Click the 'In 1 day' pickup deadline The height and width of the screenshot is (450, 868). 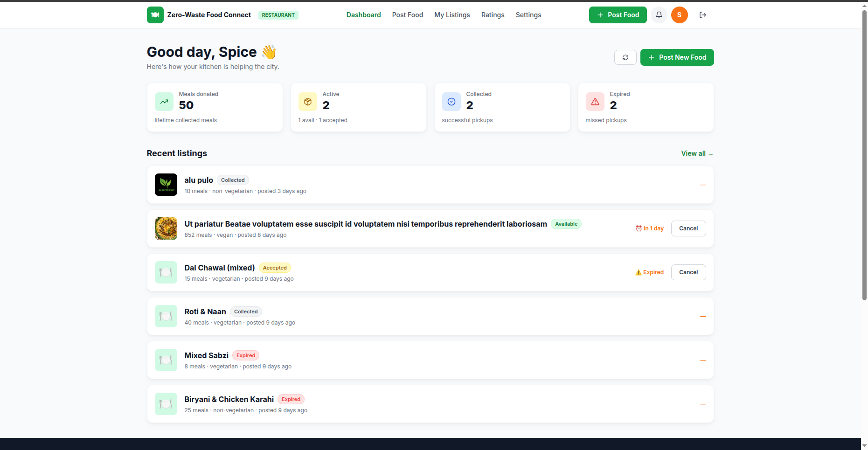click(650, 228)
